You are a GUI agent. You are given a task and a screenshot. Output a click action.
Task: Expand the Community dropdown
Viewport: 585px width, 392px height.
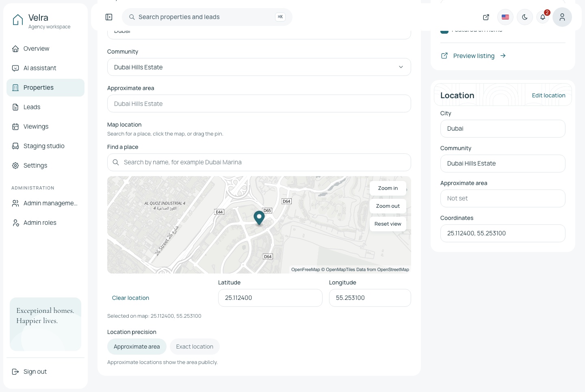[259, 67]
